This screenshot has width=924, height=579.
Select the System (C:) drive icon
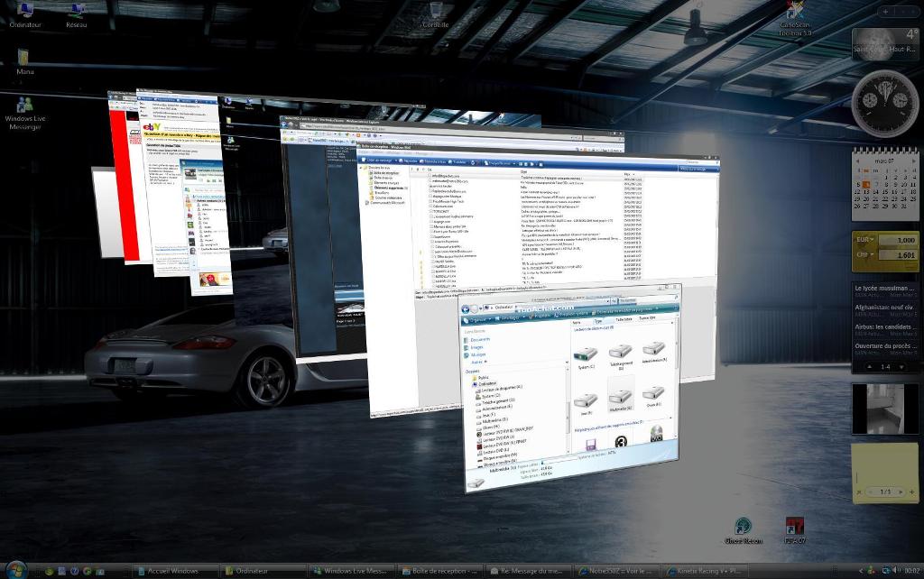tap(585, 354)
